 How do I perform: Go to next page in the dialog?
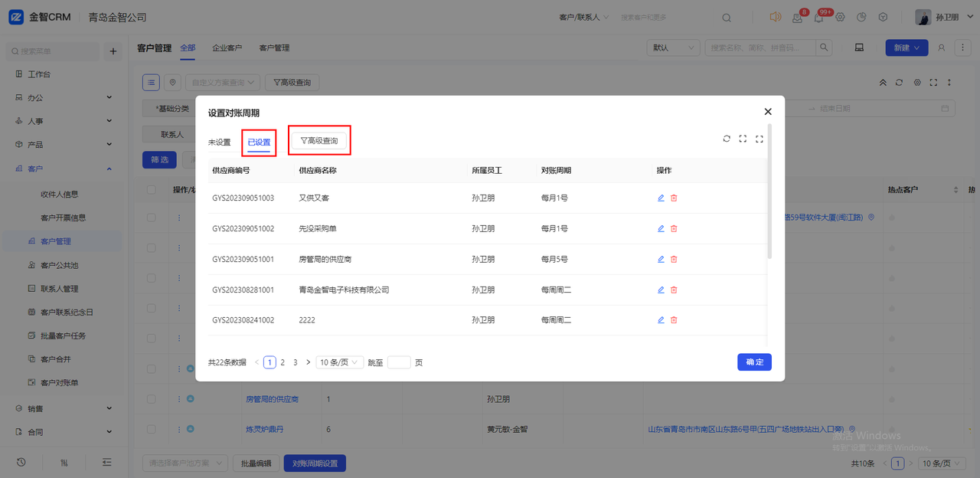[x=309, y=362]
